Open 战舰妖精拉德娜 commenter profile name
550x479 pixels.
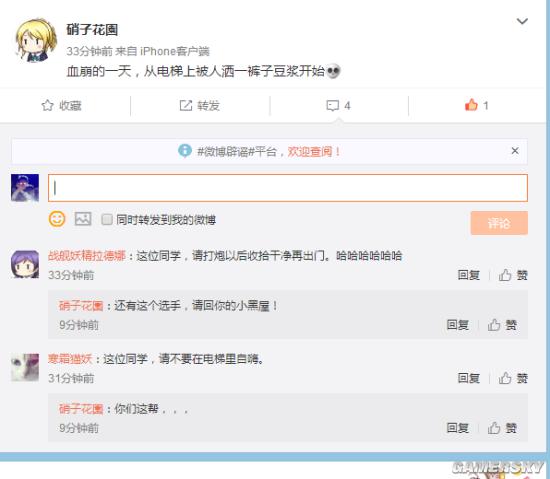click(87, 256)
